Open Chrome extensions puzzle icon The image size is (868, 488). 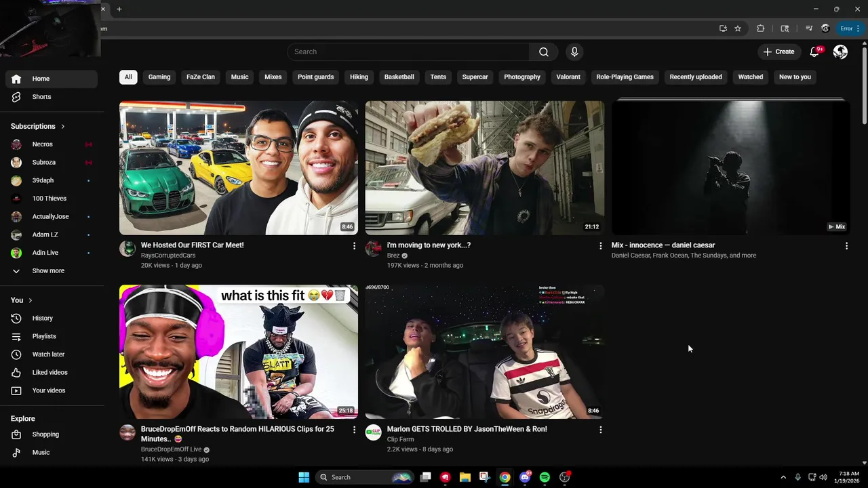pos(761,28)
